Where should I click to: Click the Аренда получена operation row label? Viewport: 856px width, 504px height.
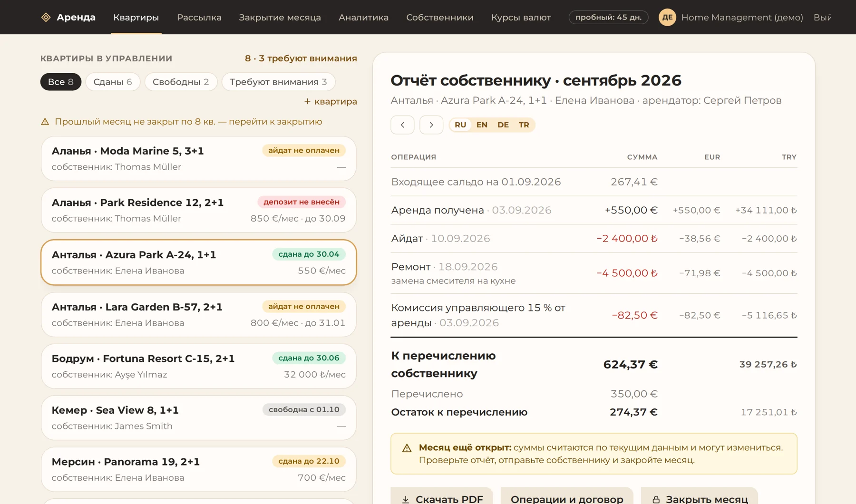tap(437, 210)
